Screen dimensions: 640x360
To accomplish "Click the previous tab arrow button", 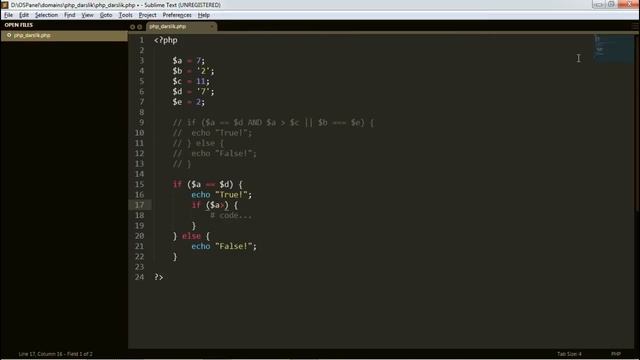I will (x=132, y=27).
